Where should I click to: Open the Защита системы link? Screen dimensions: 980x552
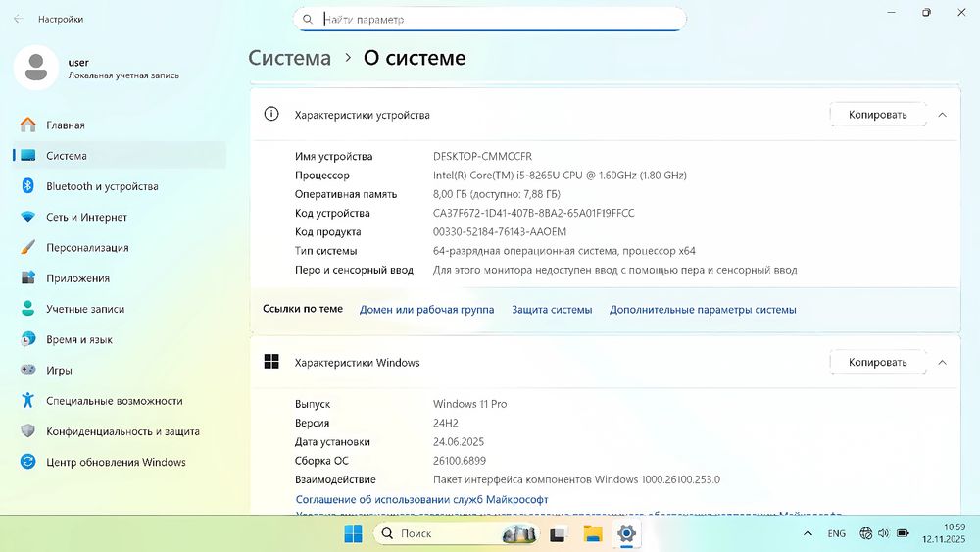pyautogui.click(x=552, y=310)
